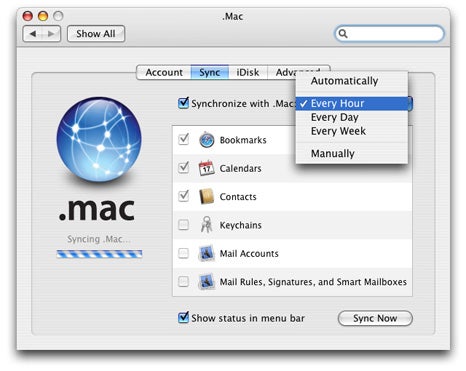Select Every Day sync option
This screenshot has height=371, width=466.
tap(352, 117)
